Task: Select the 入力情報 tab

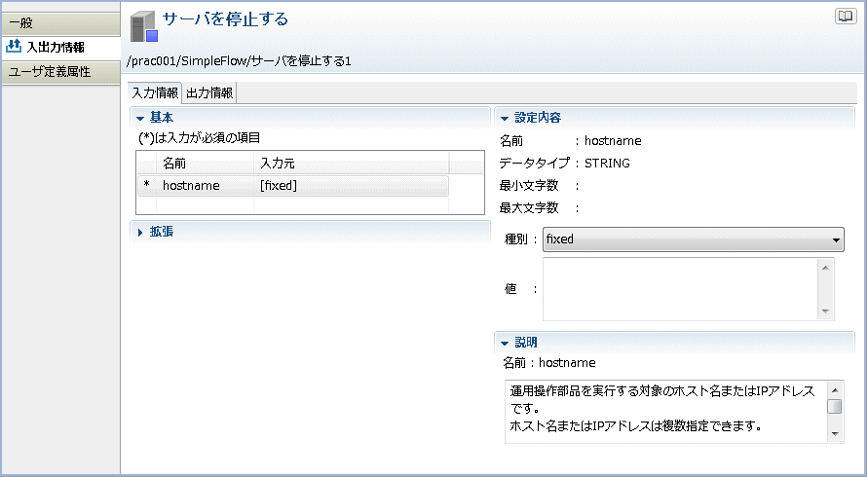Action: [x=155, y=92]
